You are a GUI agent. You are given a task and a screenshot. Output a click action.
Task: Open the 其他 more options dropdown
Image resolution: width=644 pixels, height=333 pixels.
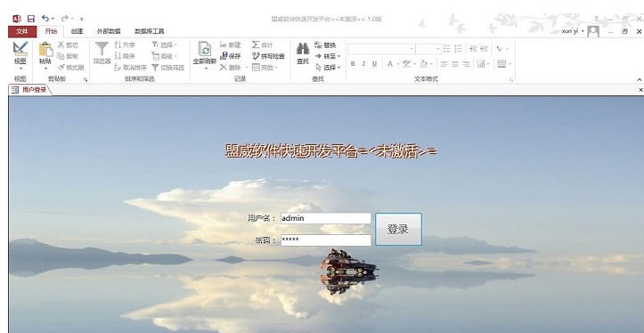click(x=265, y=68)
